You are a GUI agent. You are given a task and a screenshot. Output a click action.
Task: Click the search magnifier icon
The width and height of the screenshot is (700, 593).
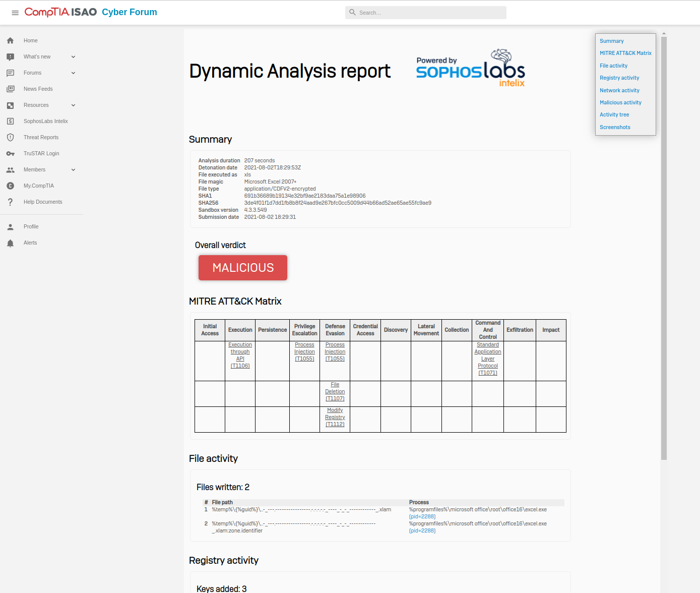[352, 12]
